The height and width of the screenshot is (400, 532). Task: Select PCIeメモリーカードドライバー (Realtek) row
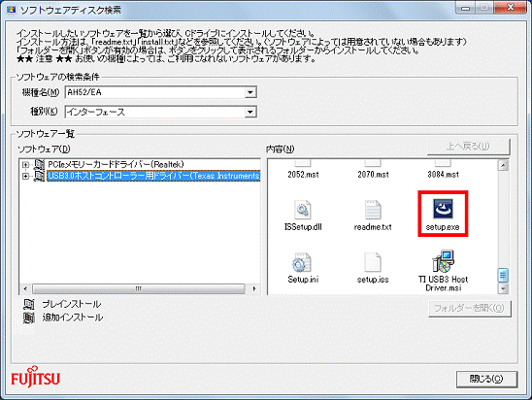tap(116, 164)
